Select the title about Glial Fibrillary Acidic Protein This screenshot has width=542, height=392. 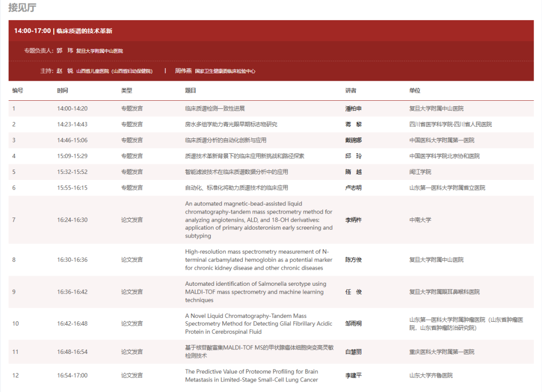[x=258, y=324]
